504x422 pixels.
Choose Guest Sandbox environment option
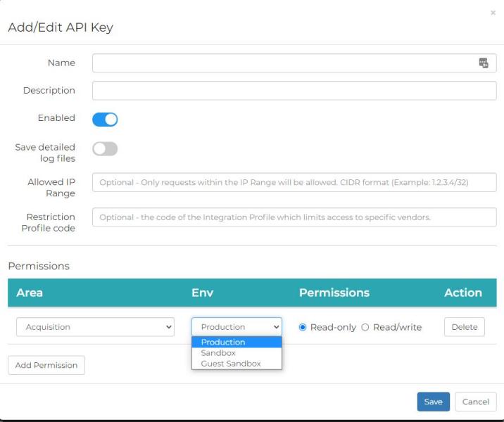tap(237, 364)
